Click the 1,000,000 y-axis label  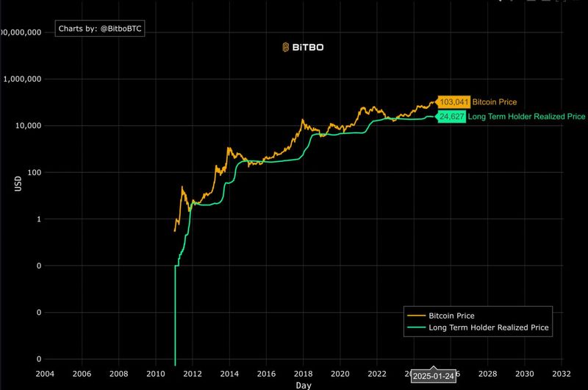(x=24, y=79)
